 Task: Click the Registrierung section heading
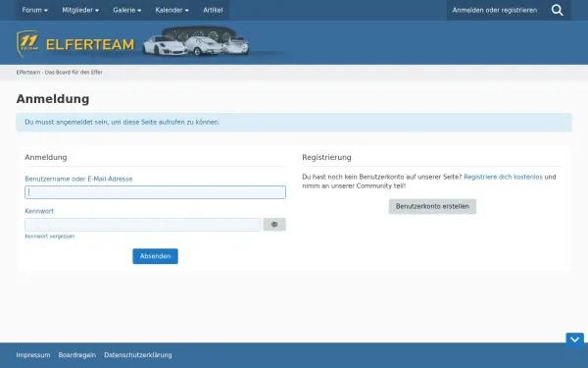click(326, 157)
